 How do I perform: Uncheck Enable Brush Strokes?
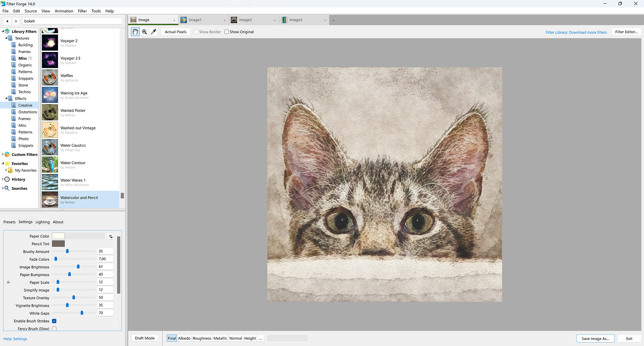click(x=54, y=321)
